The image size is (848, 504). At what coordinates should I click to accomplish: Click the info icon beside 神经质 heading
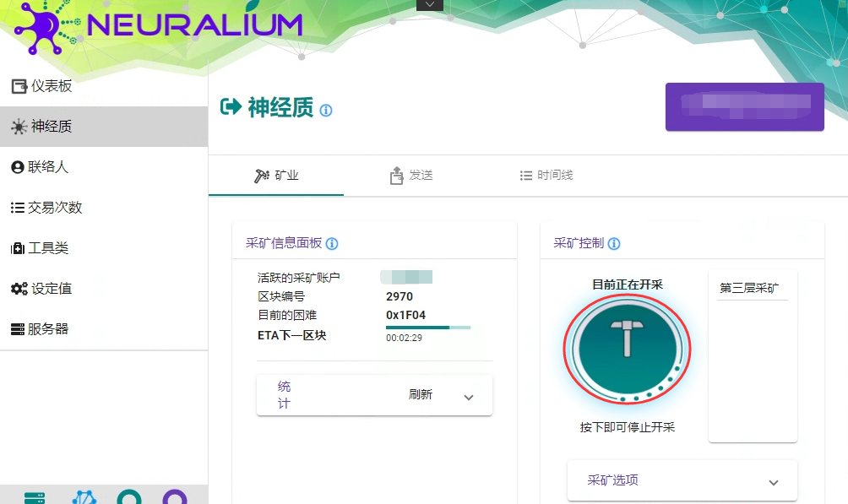point(326,111)
